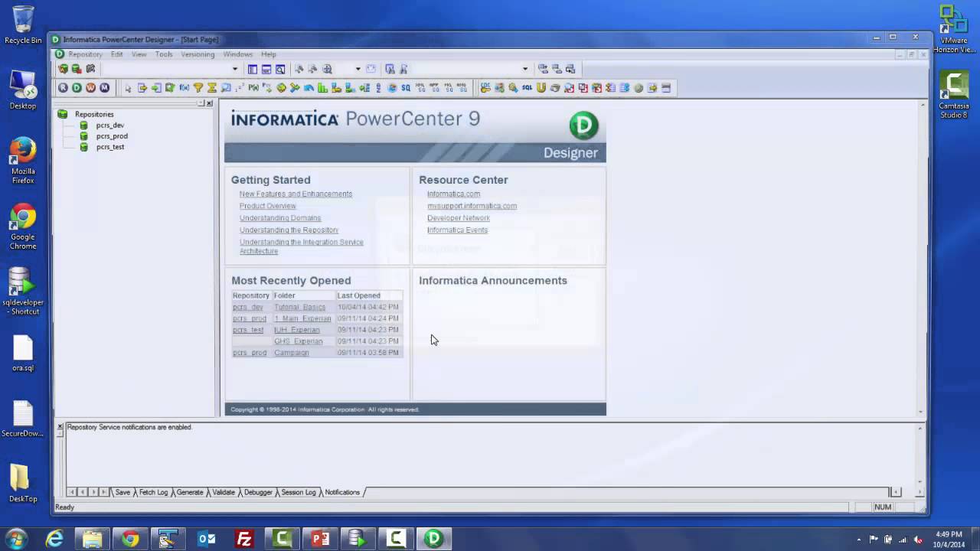Screen dimensions: 980x551
Task: Click the connect to repository toolbar icon
Action: (63, 69)
